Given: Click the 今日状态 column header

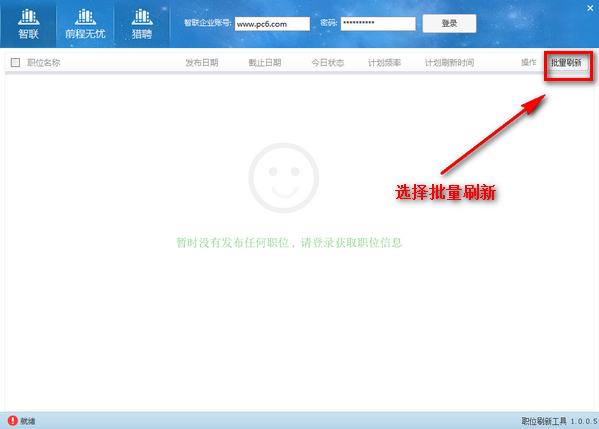Looking at the screenshot, I should click(328, 63).
